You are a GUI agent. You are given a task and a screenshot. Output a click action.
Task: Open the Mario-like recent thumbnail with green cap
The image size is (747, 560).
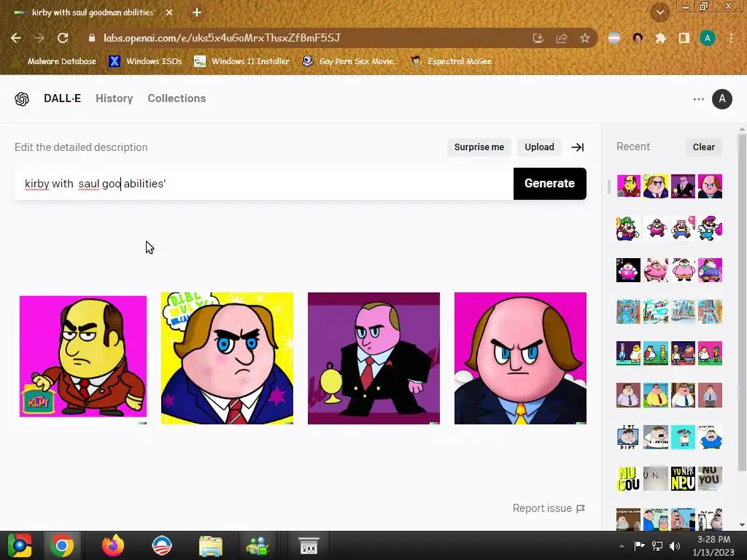628,227
